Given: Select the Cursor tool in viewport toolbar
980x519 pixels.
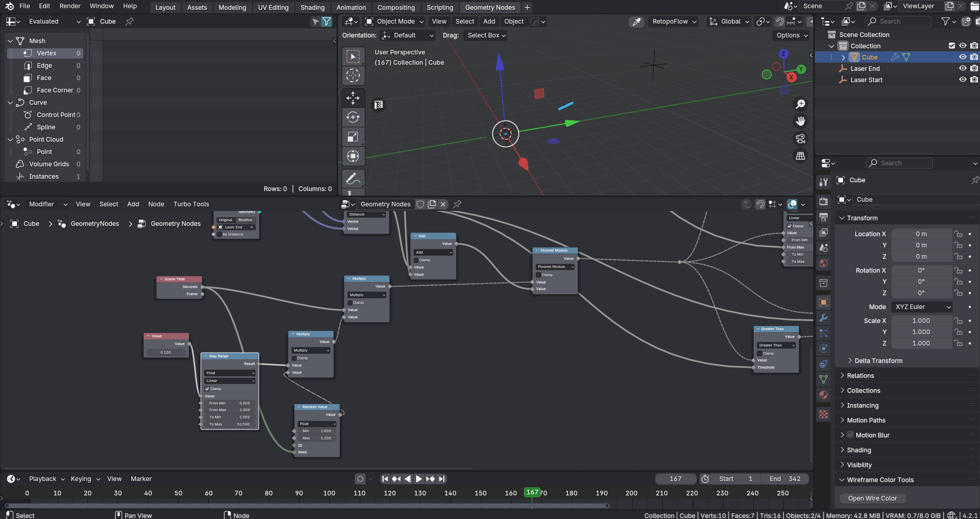Looking at the screenshot, I should click(x=353, y=76).
